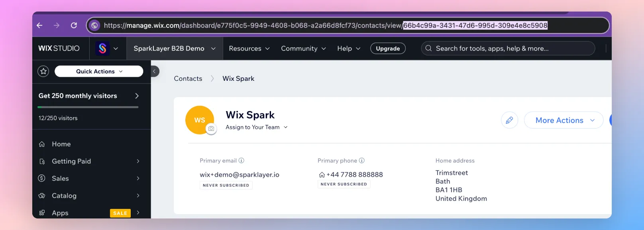Expand the Sales menu
The image size is (644, 230).
click(x=91, y=178)
